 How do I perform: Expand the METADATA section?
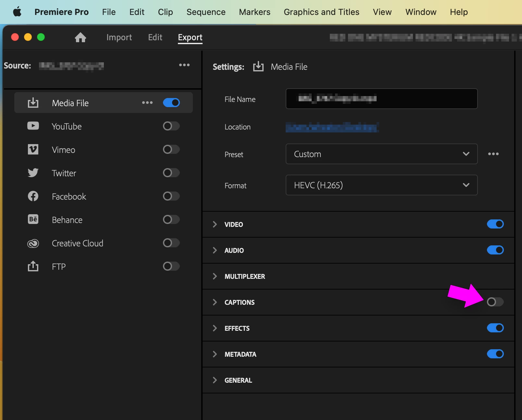tap(215, 354)
